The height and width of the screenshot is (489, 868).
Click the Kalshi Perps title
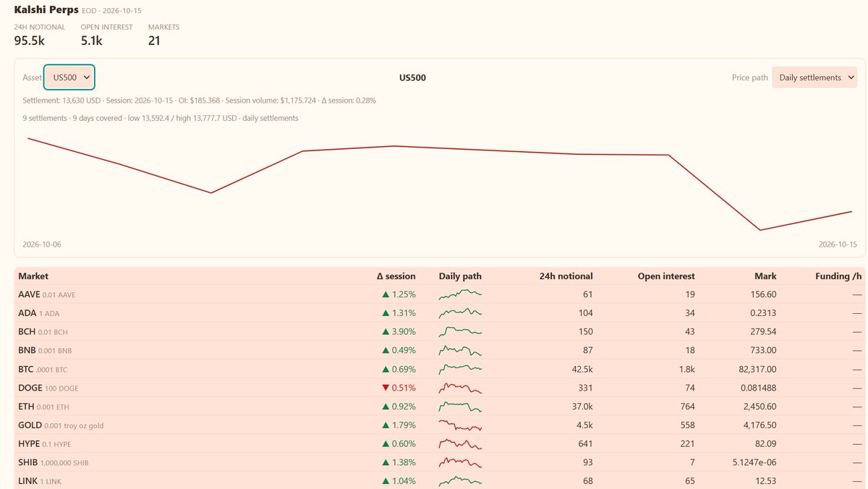[47, 10]
